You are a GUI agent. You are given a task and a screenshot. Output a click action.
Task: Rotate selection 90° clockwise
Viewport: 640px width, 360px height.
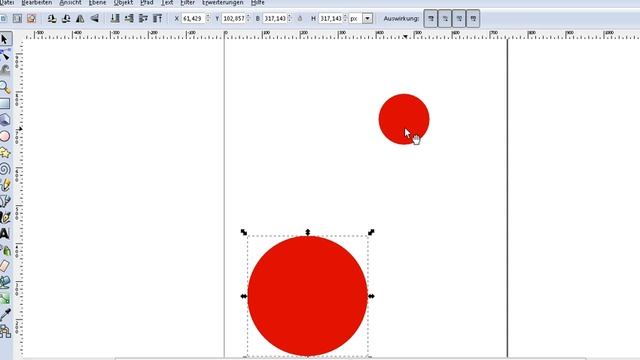click(66, 18)
